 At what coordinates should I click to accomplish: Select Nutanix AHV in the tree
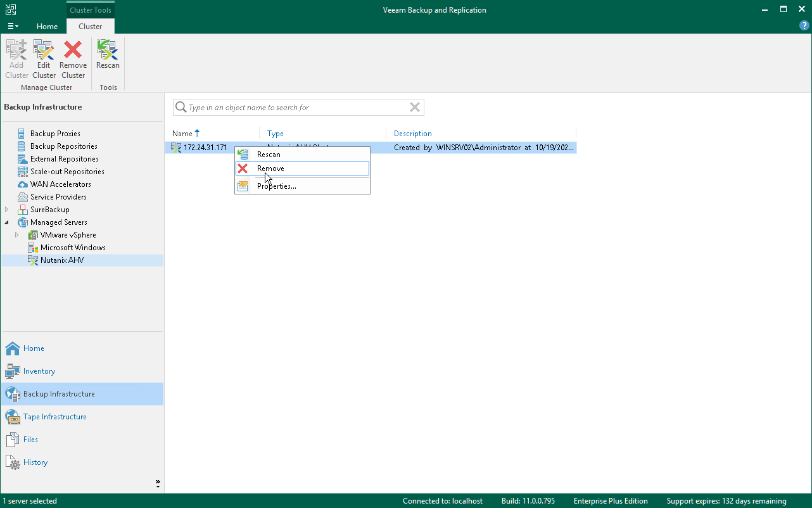62,260
